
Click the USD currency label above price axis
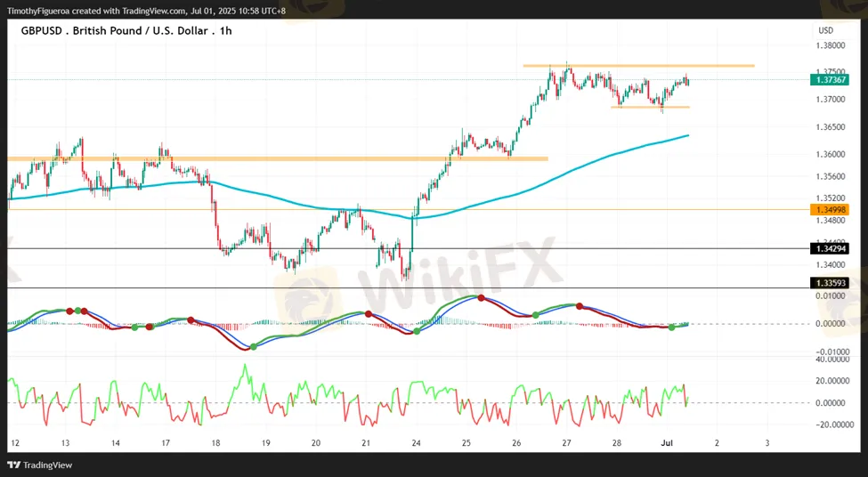click(825, 30)
